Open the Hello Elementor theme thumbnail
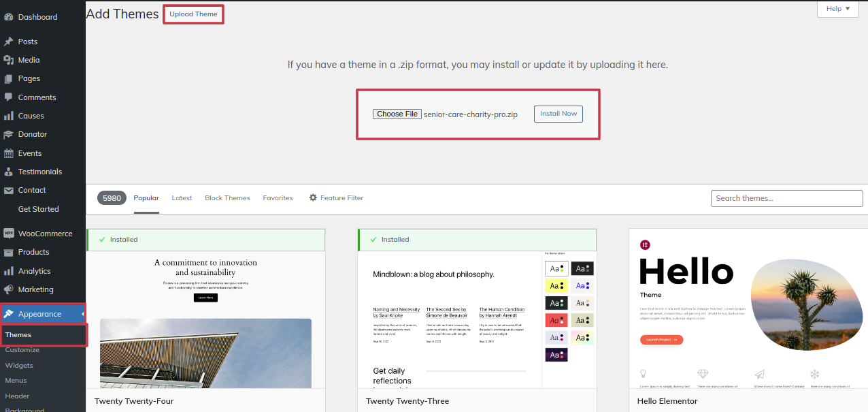The height and width of the screenshot is (412, 868). pos(748,308)
